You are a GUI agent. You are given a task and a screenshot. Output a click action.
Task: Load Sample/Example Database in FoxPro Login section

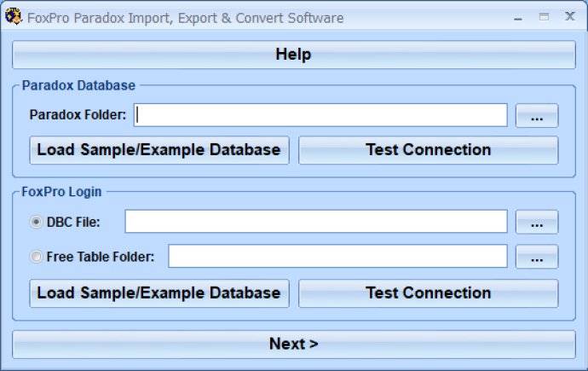click(x=159, y=293)
